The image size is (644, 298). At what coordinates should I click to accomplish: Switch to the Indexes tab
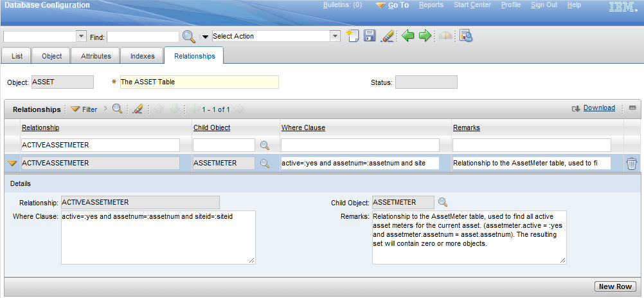point(143,56)
